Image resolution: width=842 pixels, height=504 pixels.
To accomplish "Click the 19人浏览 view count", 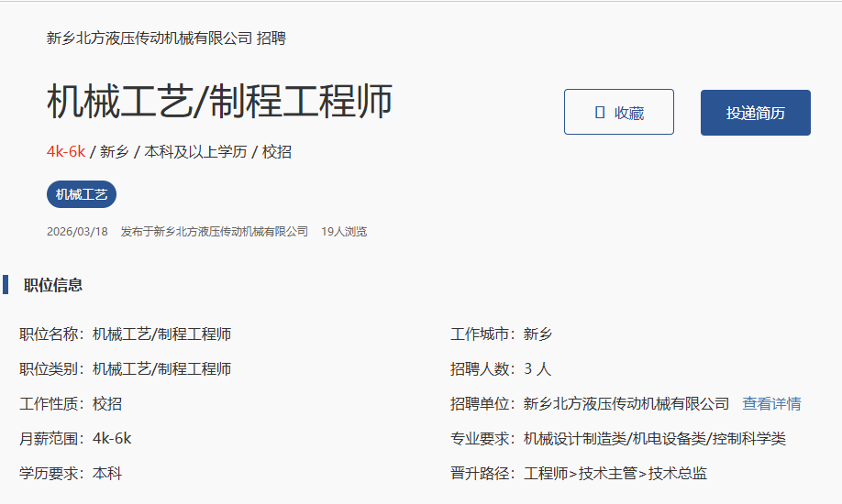I will coord(344,232).
